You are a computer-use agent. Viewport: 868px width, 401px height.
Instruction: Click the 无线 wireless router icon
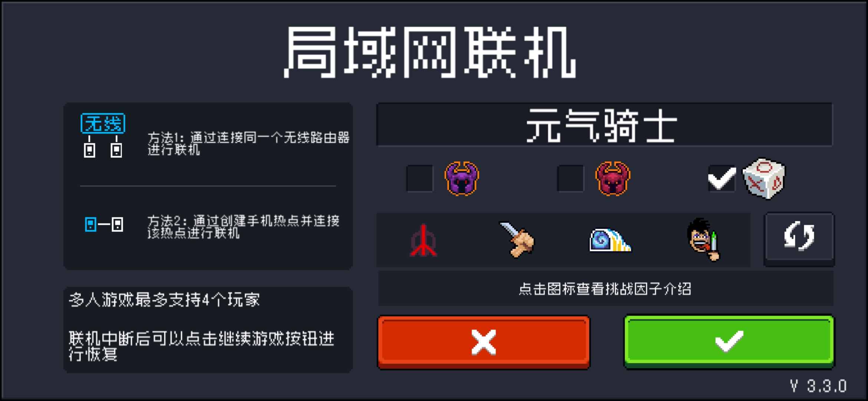pos(103,136)
